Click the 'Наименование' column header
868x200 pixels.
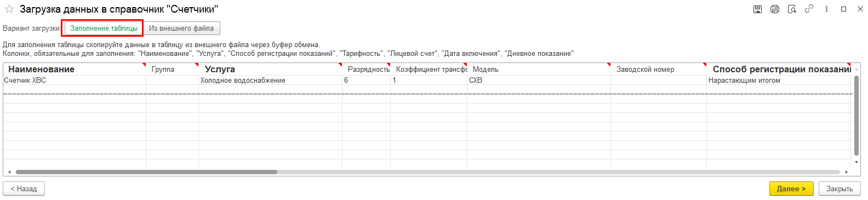click(75, 69)
